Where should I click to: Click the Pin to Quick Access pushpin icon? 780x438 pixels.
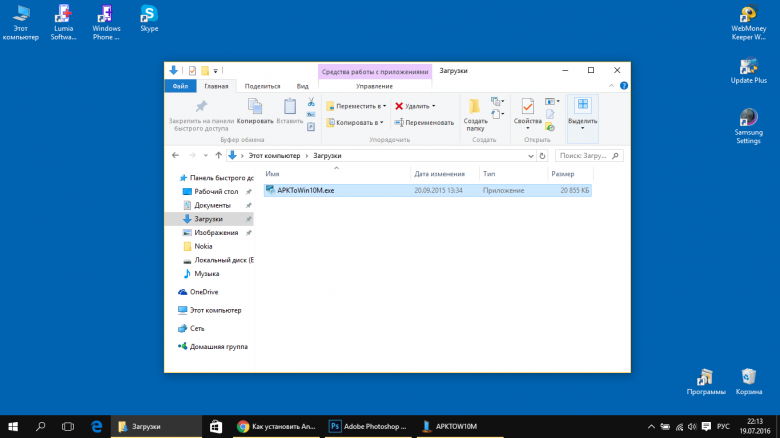point(201,106)
